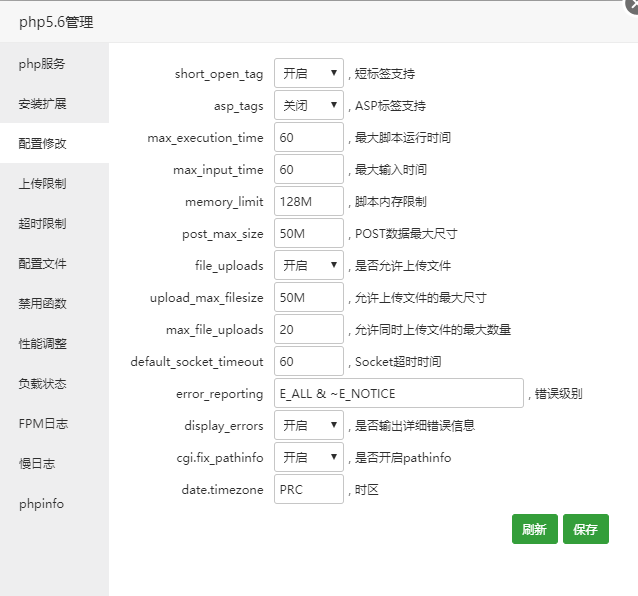The width and height of the screenshot is (638, 596).
Task: Click the ASP标签支持 description text
Action: pos(390,106)
